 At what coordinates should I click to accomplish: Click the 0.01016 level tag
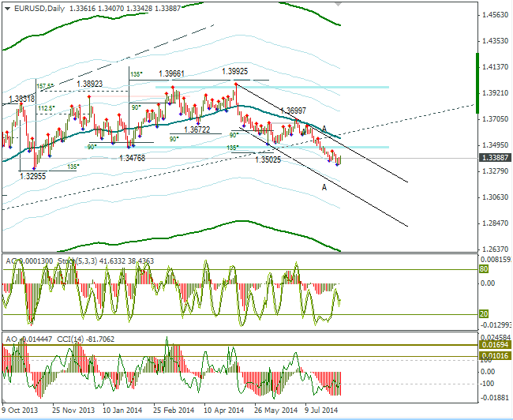tap(496, 356)
